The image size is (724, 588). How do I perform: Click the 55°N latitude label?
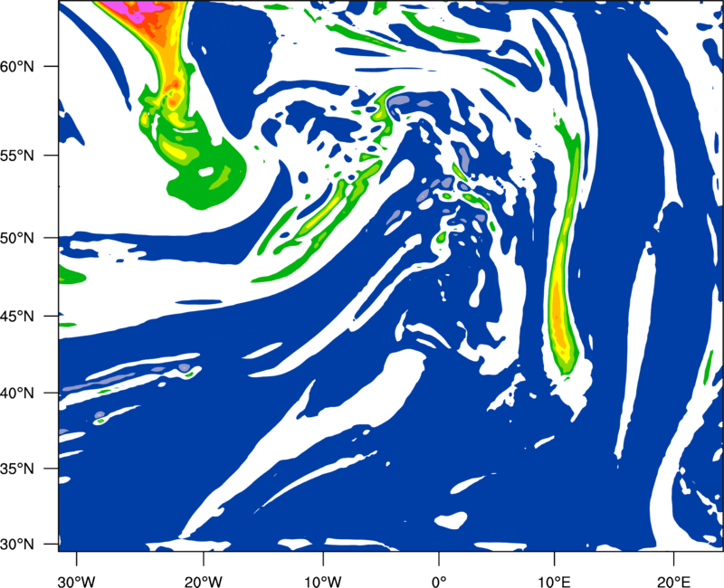[x=17, y=156]
